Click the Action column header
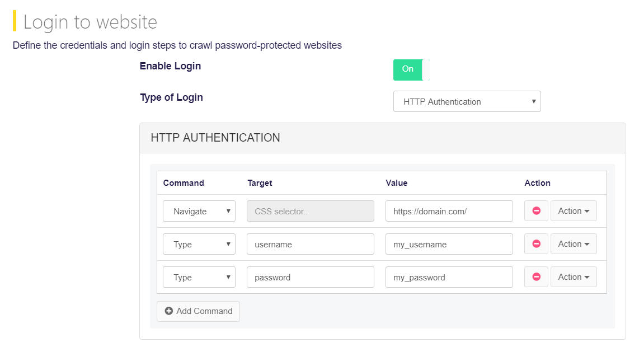This screenshot has height=347, width=644. 537,183
